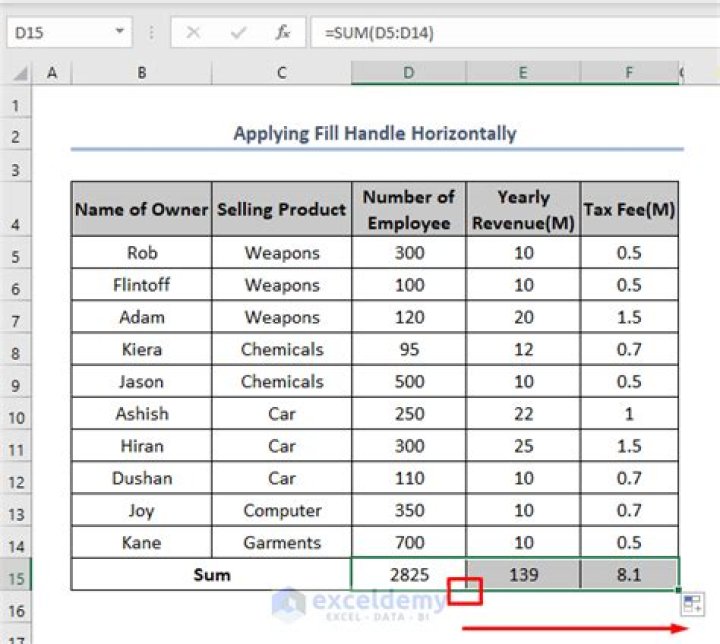Click the Cancel X icon in formula bar
The width and height of the screenshot is (720, 644).
click(193, 32)
